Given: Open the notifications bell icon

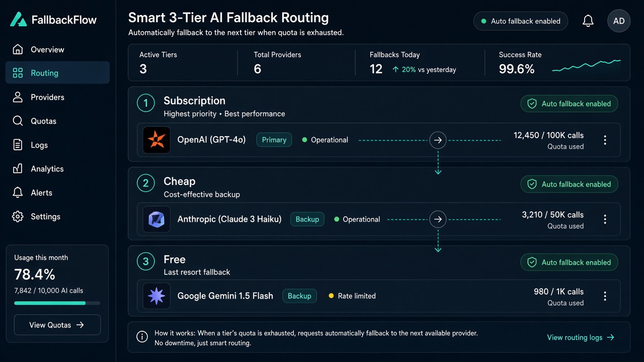Looking at the screenshot, I should (588, 21).
